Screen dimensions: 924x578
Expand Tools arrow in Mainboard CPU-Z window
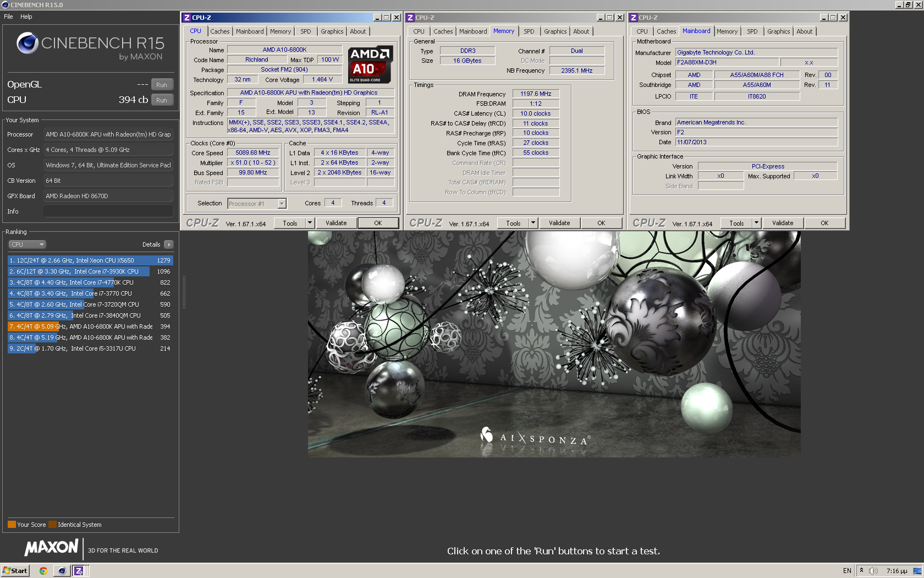point(756,223)
